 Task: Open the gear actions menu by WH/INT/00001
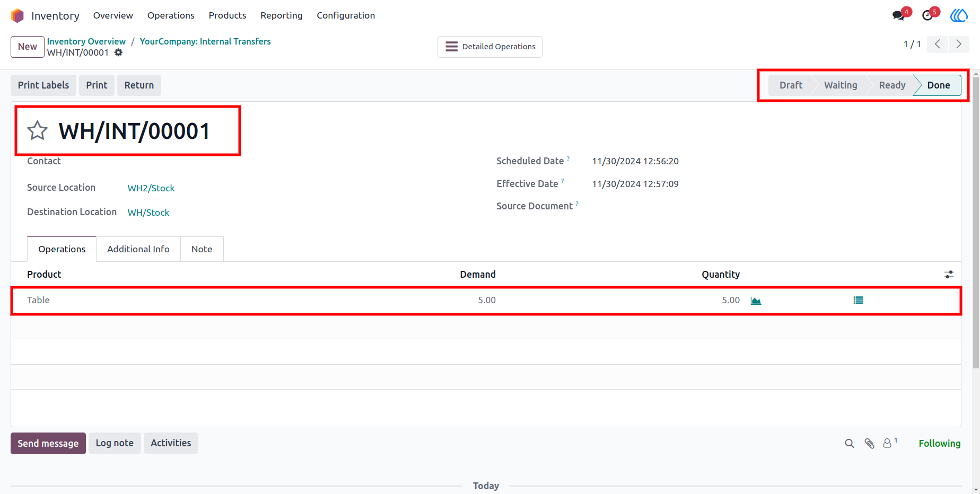tap(118, 52)
